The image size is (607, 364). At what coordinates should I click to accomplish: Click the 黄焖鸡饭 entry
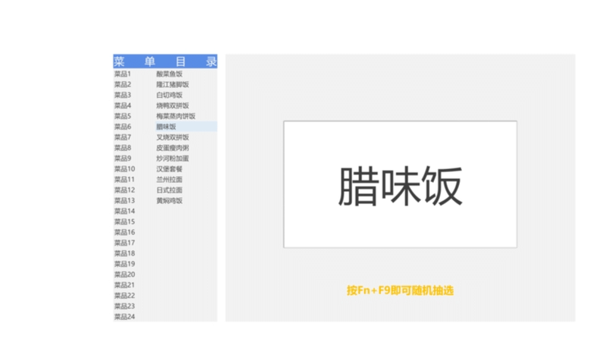[x=169, y=201]
